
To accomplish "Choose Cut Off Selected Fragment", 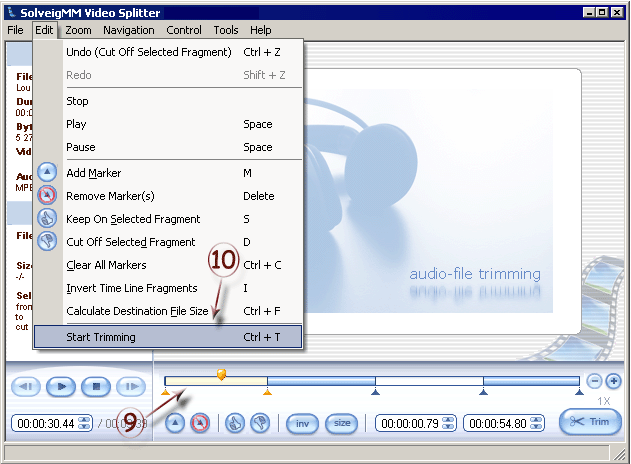I will click(x=168, y=242).
